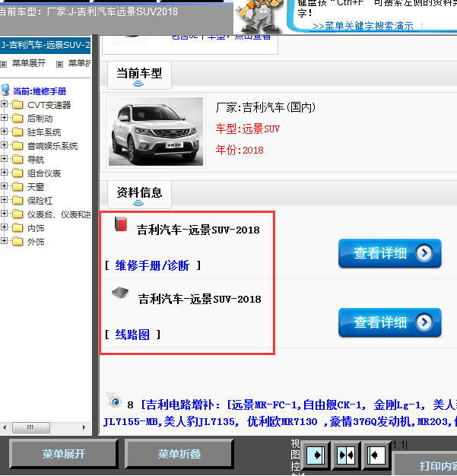The image size is (457, 476).
Task: Expand the 内饰 tree node
Action: (4, 227)
